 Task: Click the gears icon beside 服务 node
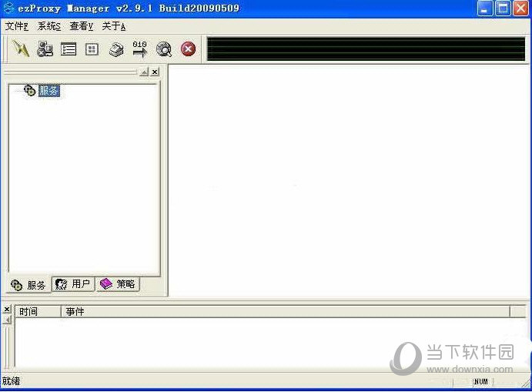pyautogui.click(x=30, y=91)
